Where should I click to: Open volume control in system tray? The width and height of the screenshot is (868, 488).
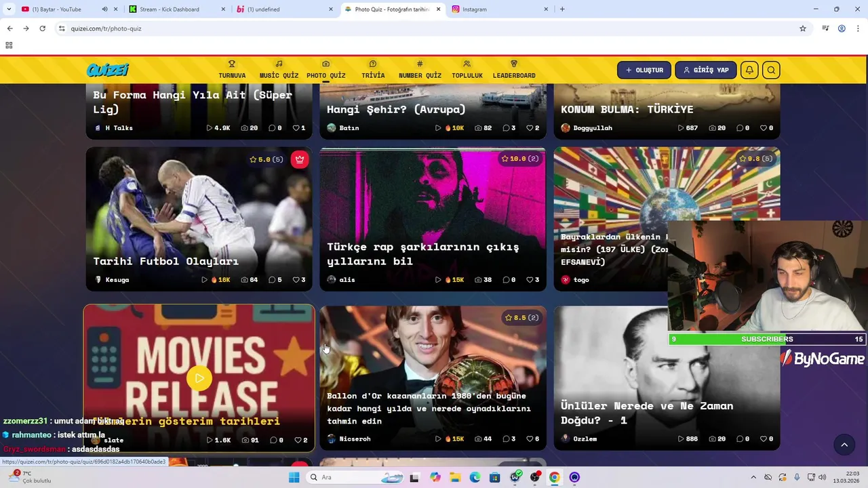tap(823, 477)
